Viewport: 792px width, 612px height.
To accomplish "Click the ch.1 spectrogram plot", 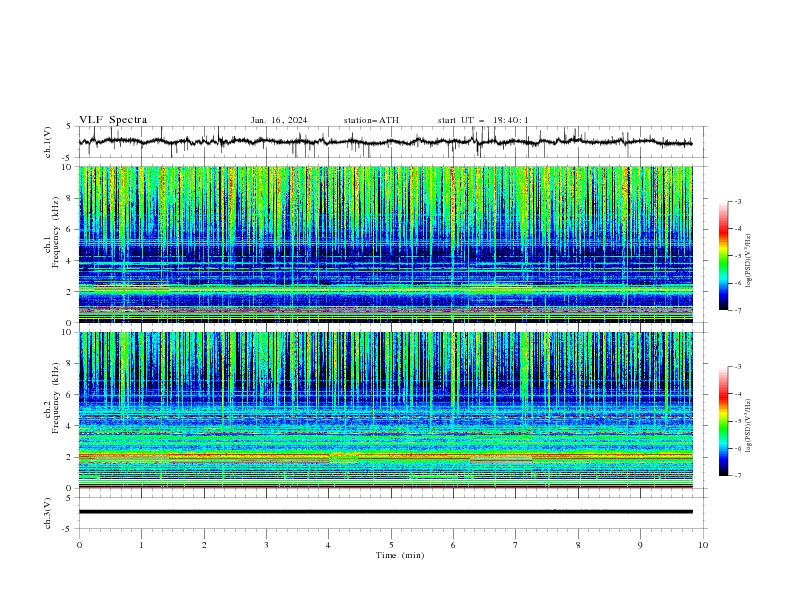I will tap(385, 244).
